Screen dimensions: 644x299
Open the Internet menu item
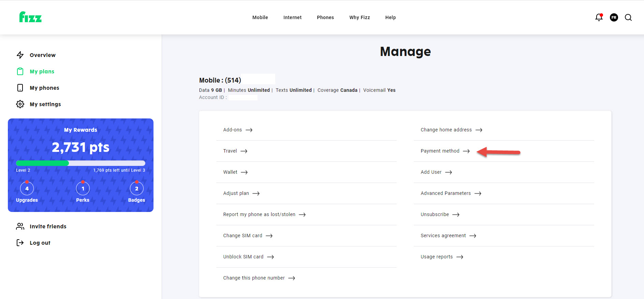[292, 17]
